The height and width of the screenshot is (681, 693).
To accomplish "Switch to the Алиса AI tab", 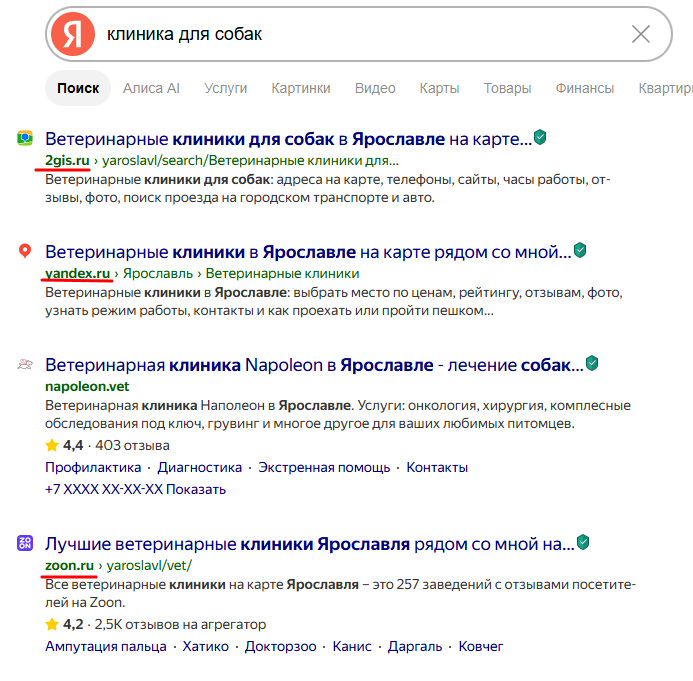I will point(151,88).
